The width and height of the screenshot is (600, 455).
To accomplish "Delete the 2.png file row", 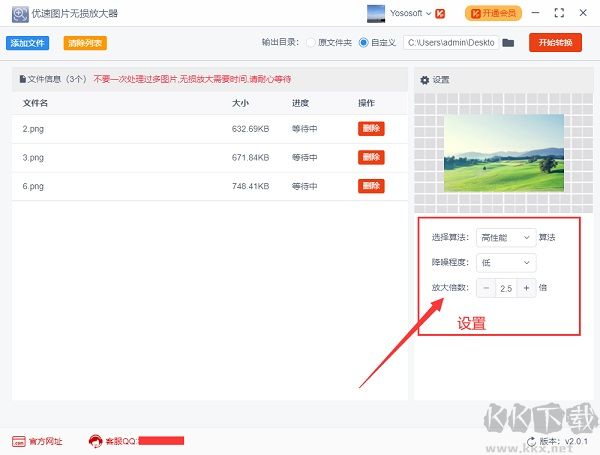I will click(371, 128).
